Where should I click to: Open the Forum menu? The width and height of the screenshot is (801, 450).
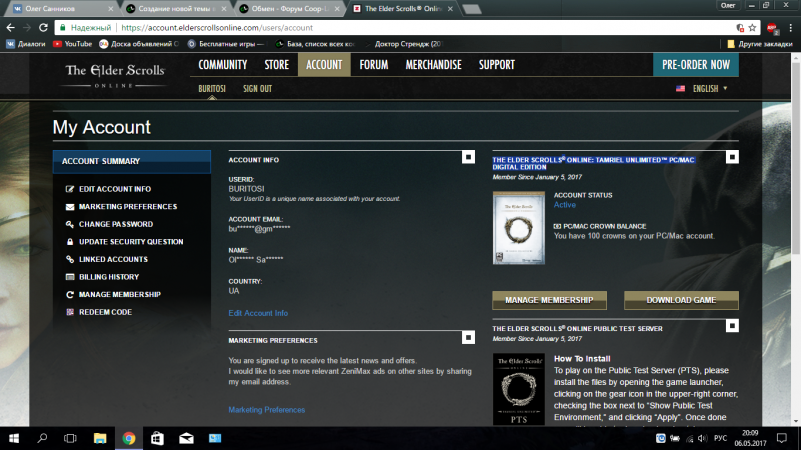tap(373, 65)
